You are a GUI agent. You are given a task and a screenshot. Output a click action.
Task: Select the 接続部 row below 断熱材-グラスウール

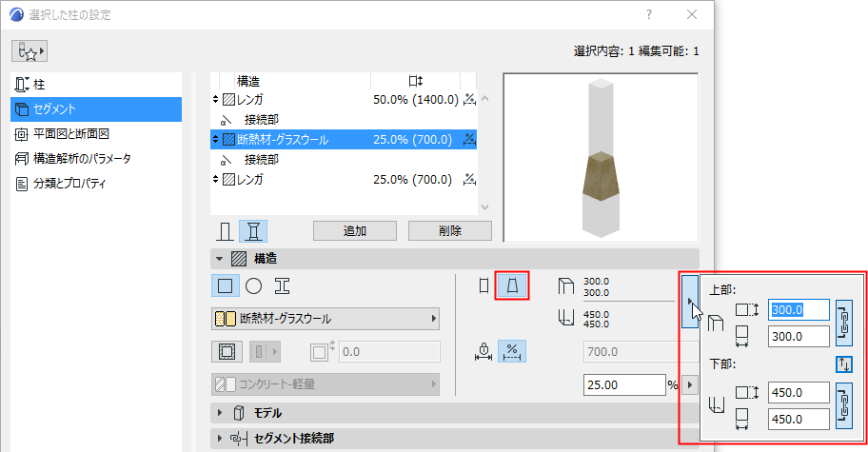[x=344, y=159]
